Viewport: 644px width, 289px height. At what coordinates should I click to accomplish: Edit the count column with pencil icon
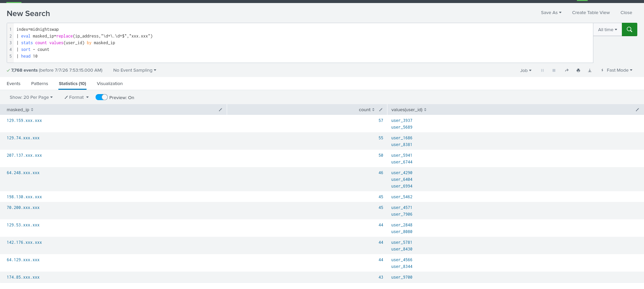click(x=381, y=110)
